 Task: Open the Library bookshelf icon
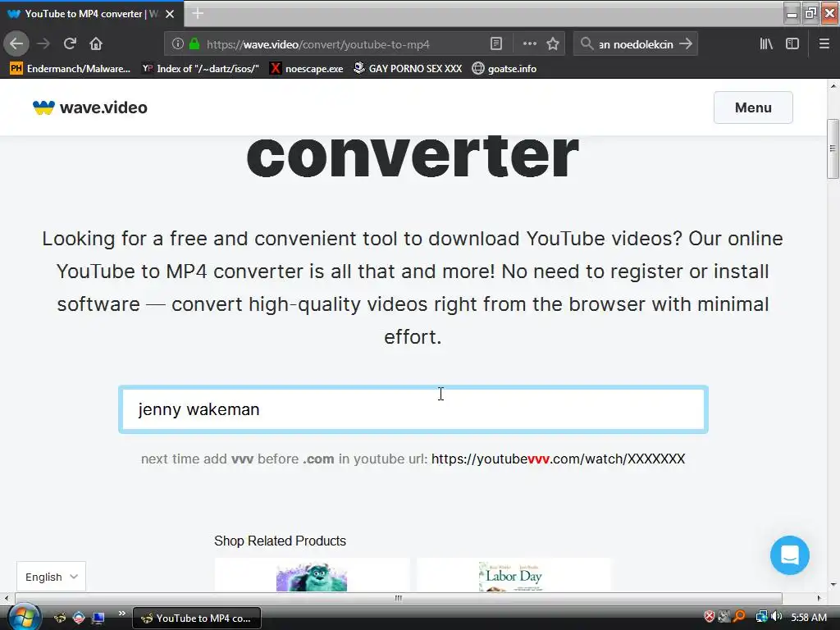point(766,44)
